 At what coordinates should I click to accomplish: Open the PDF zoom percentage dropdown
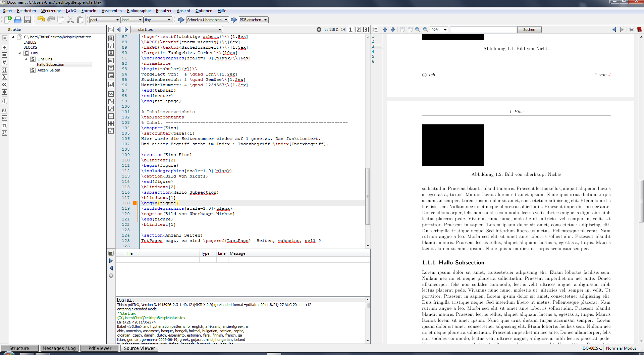point(445,30)
